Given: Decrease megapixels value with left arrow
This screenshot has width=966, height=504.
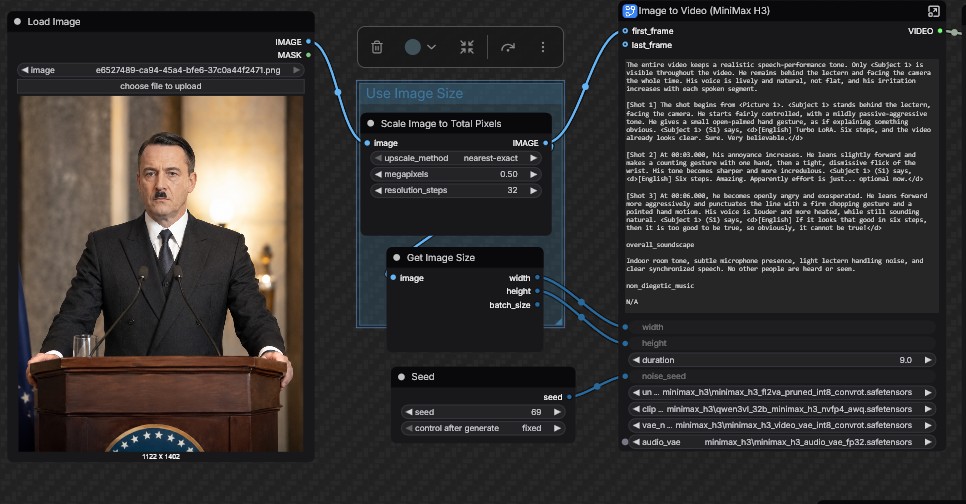Looking at the screenshot, I should point(377,174).
